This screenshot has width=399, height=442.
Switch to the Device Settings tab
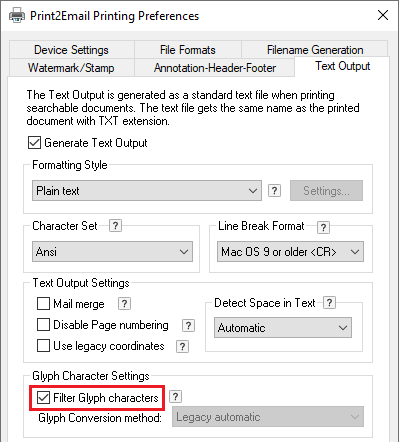pos(72,50)
